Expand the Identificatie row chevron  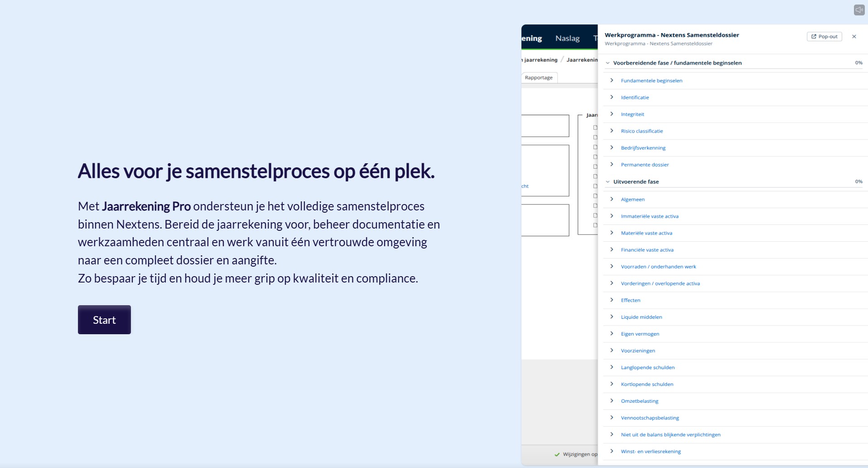tap(612, 97)
